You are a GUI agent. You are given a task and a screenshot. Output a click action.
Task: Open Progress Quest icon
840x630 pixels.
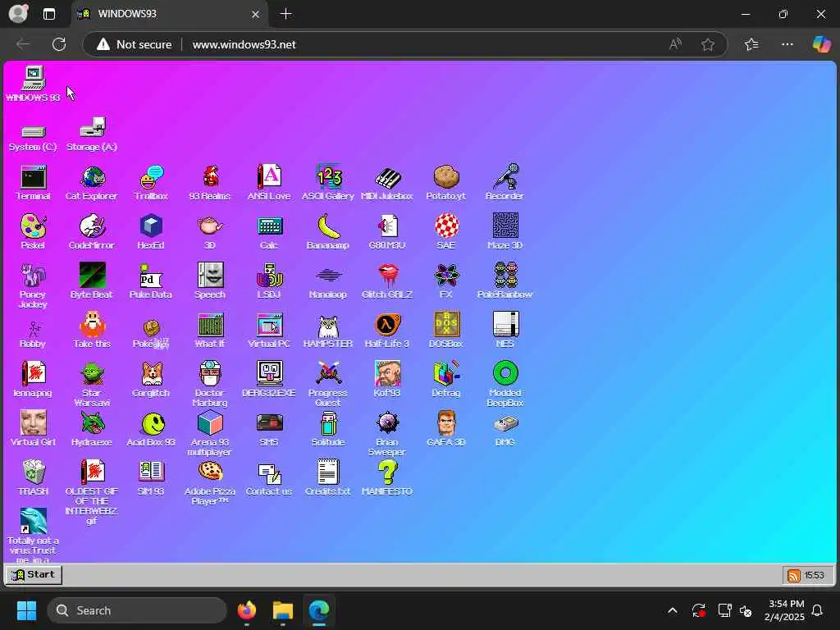328,384
